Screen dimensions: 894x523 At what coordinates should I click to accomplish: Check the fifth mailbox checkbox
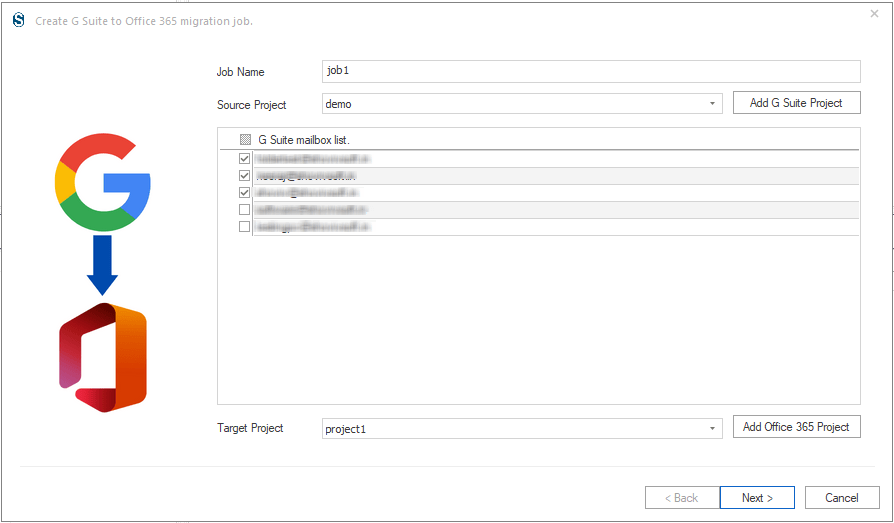(x=245, y=227)
